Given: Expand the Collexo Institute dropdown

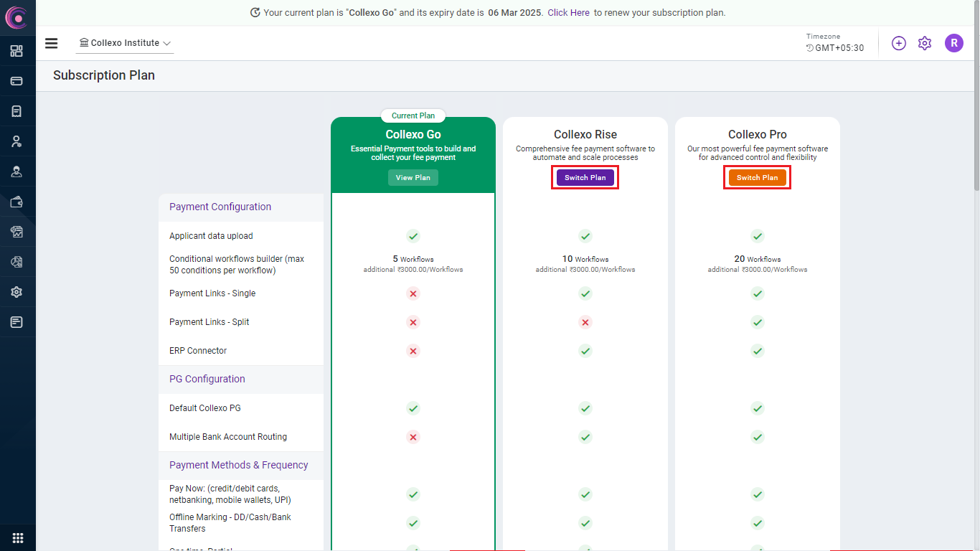Looking at the screenshot, I should (x=126, y=43).
